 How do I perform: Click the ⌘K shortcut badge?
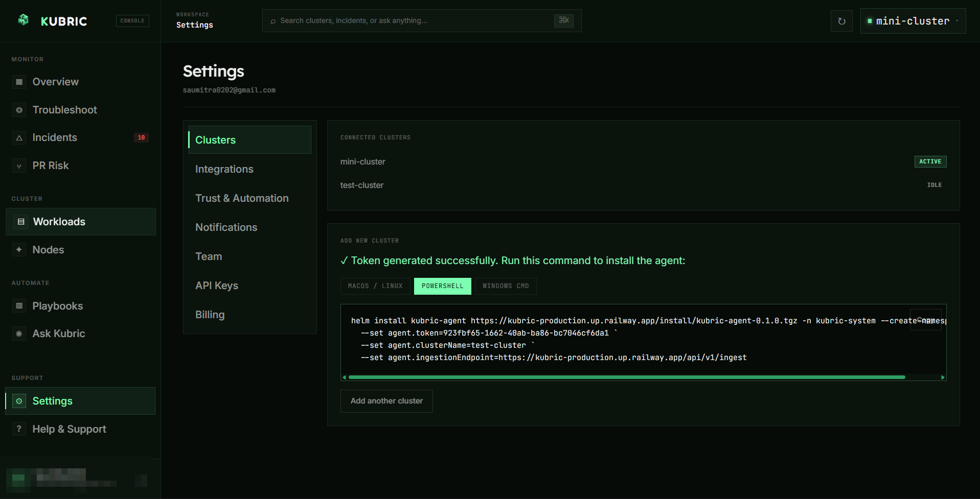[x=563, y=20]
